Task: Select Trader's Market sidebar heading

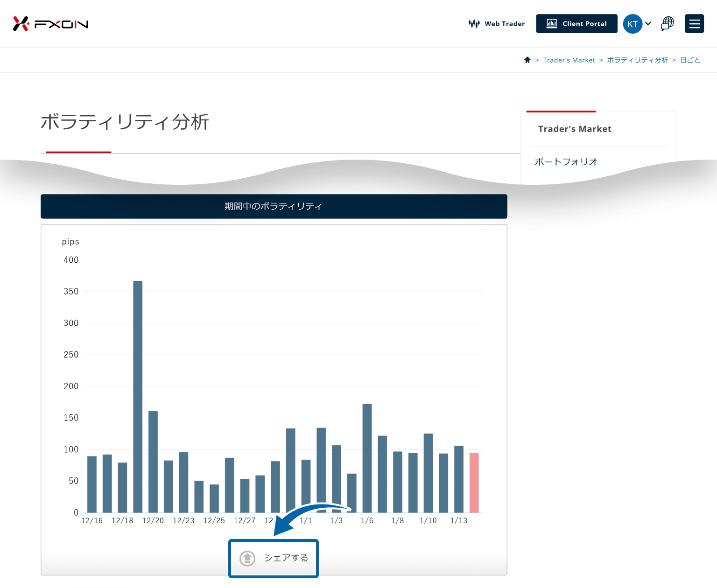Action: click(x=575, y=129)
